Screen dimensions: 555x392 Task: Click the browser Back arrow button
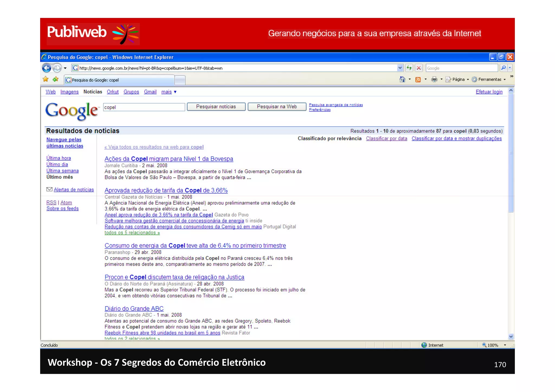click(47, 68)
